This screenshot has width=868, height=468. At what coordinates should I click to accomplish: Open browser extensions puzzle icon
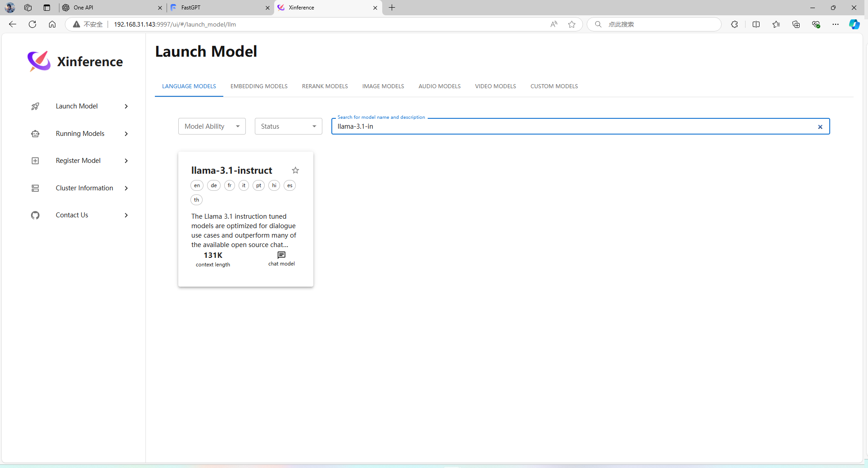[x=734, y=24]
